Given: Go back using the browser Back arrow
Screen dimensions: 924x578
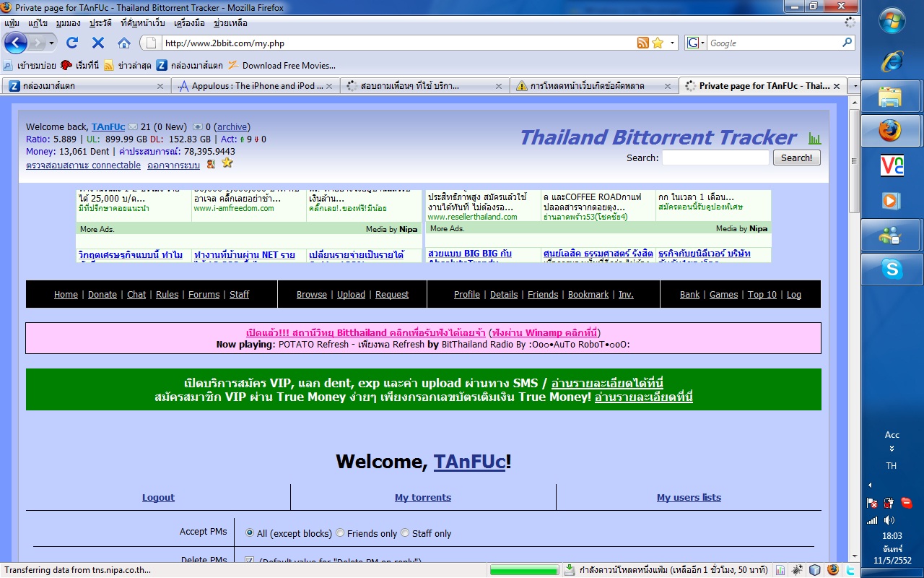Looking at the screenshot, I should tap(16, 43).
